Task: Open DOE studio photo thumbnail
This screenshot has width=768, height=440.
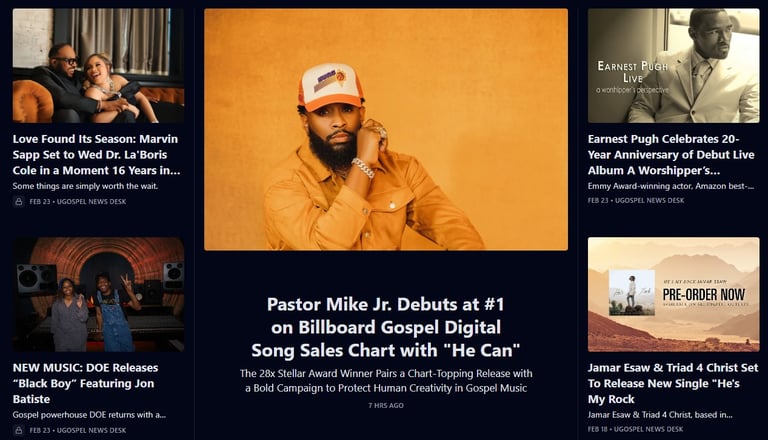Action: (x=98, y=294)
